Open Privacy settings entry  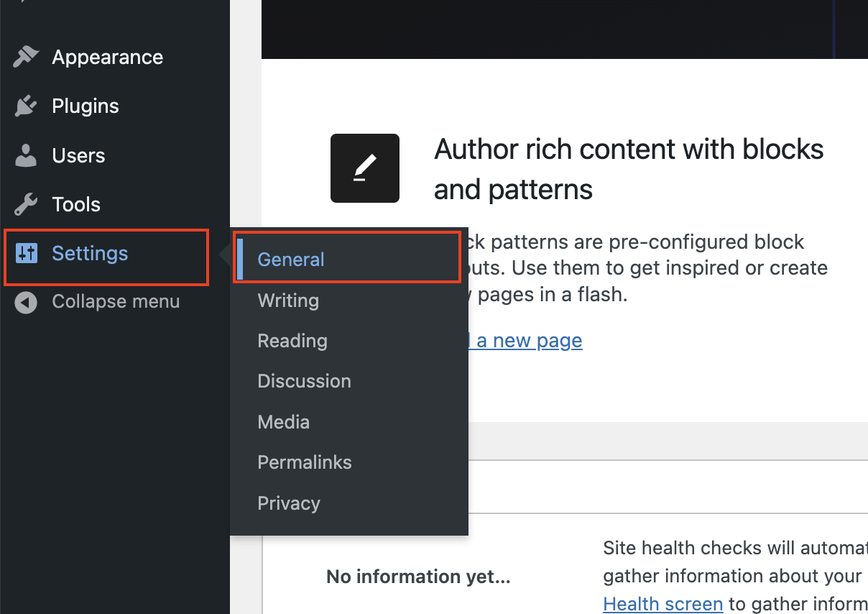click(x=289, y=503)
